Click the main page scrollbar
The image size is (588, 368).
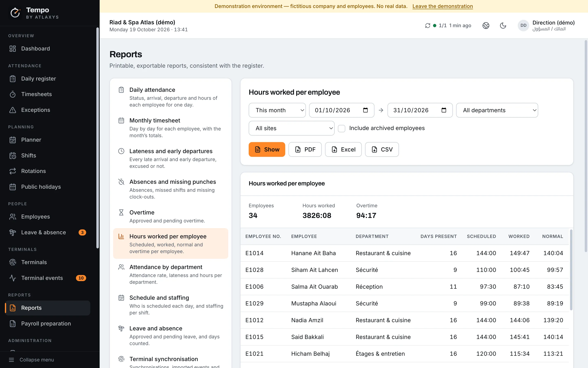586,146
